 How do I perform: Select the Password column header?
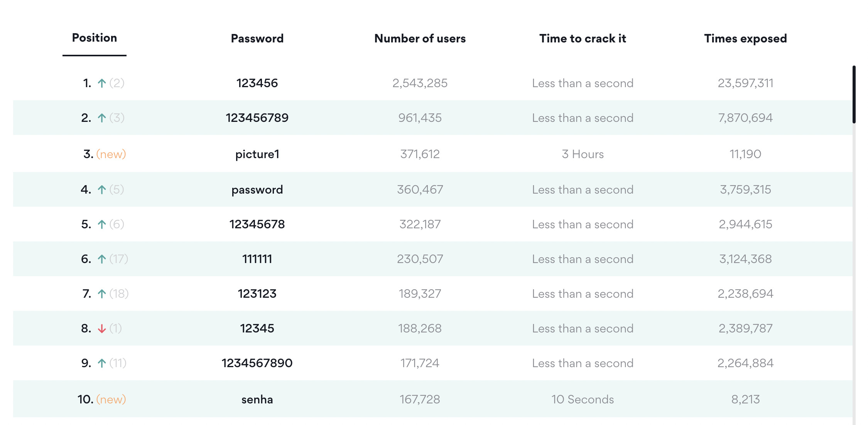pyautogui.click(x=257, y=39)
